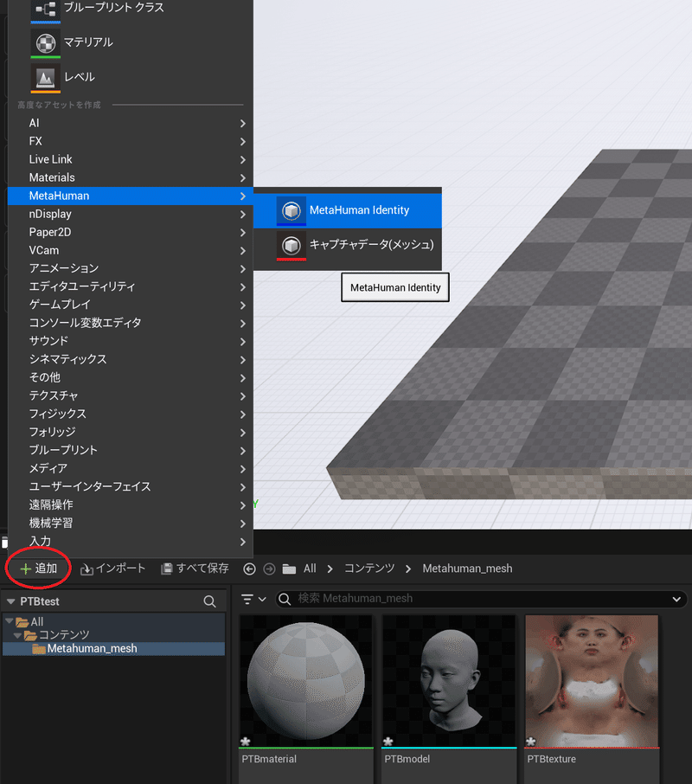
Task: Open the ユーザーインターフェイス submenu
Action: (x=131, y=486)
